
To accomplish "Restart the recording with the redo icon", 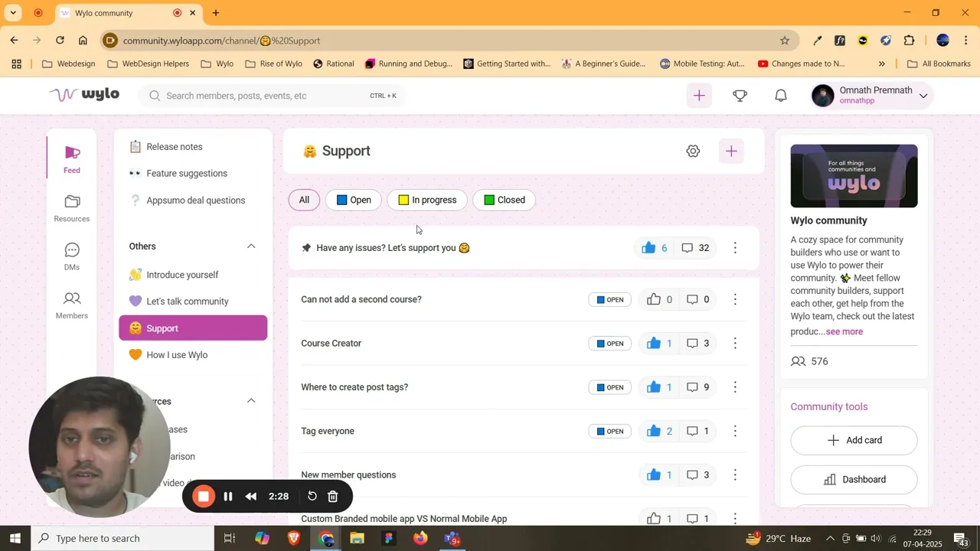I will point(312,497).
